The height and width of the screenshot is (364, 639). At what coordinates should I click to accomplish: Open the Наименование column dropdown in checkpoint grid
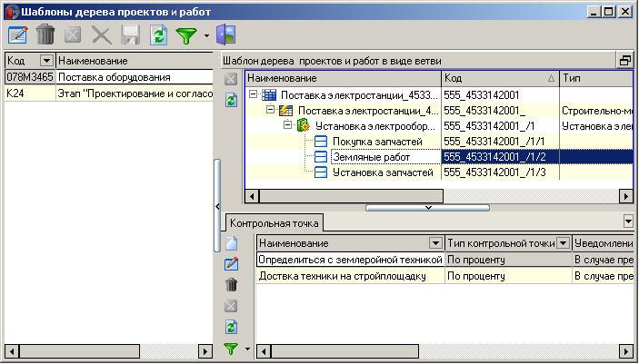click(435, 243)
